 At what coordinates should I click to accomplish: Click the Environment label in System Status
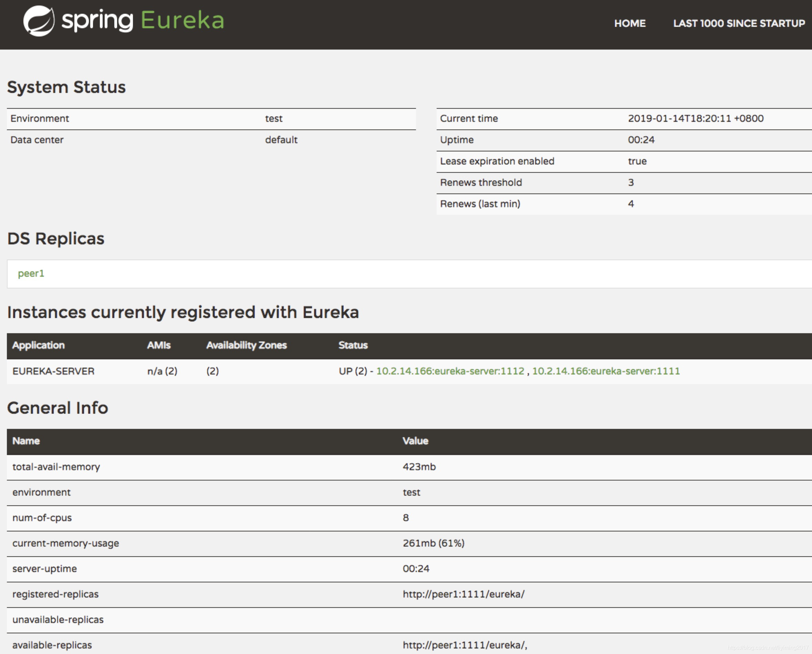pos(40,118)
